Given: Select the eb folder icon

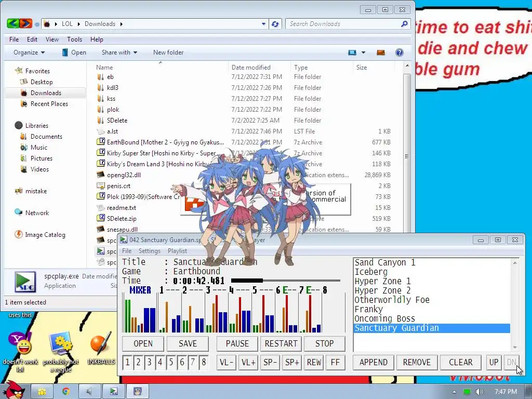Looking at the screenshot, I should (100, 77).
